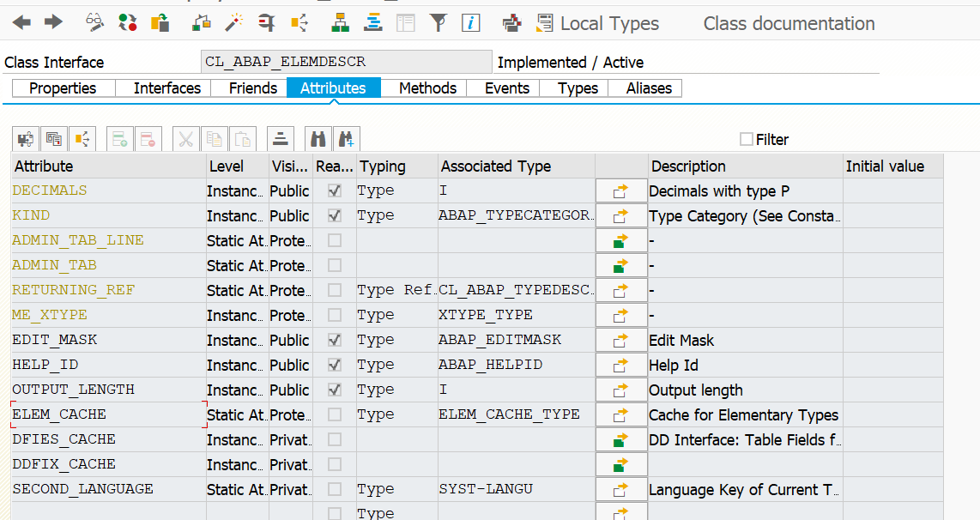Display the object hierarchy tree icon

tap(340, 23)
